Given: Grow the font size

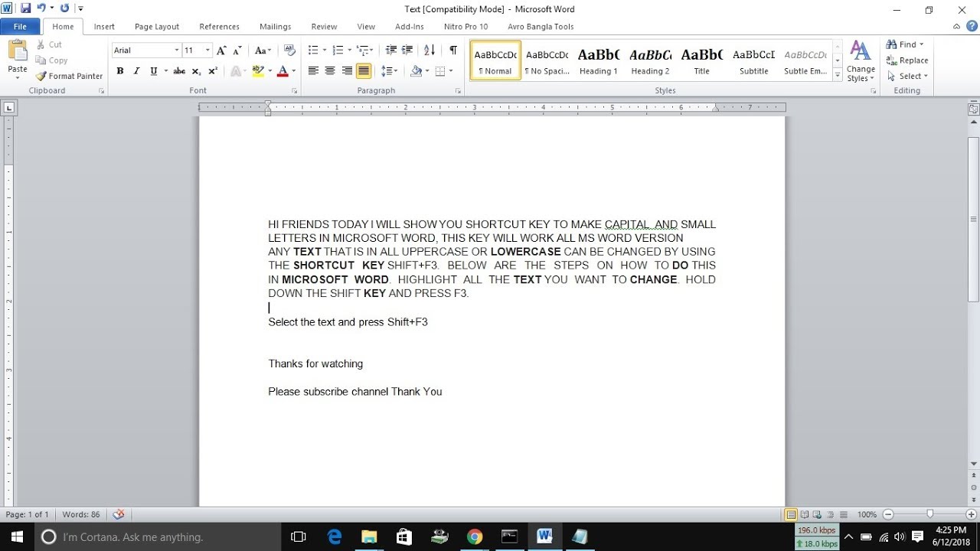Looking at the screenshot, I should click(221, 51).
